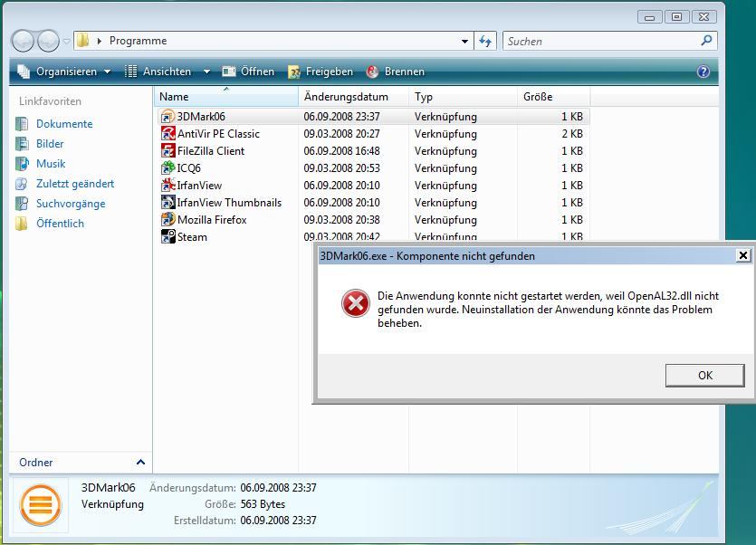Click the AntiVir PE Classic shortcut icon
This screenshot has height=545, width=756.
(167, 134)
